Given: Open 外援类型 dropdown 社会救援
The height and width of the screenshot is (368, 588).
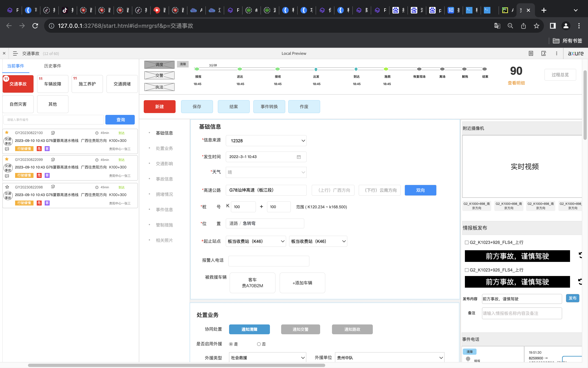Looking at the screenshot, I should [267, 358].
